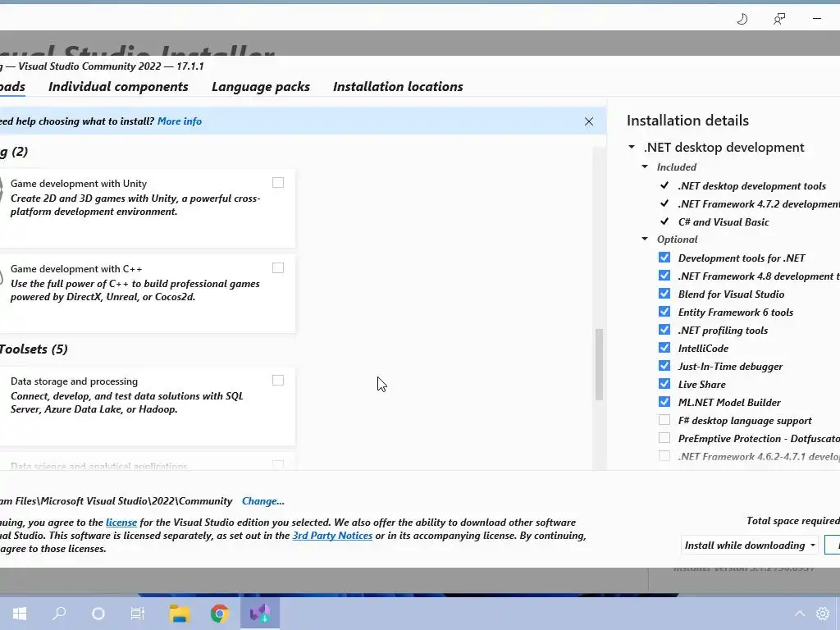This screenshot has height=630, width=840.
Task: Click the workloads list scrollbar thumb
Action: click(599, 364)
